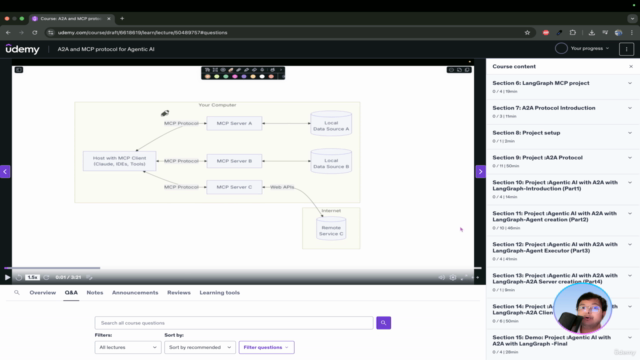Screen dimensions: 640x360
Task: Open a new browser tab
Action: point(122,18)
